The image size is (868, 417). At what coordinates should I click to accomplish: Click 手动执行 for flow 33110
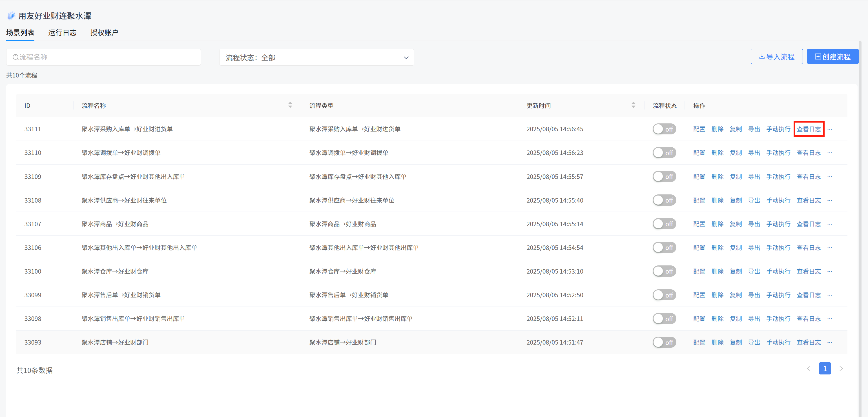(x=778, y=153)
